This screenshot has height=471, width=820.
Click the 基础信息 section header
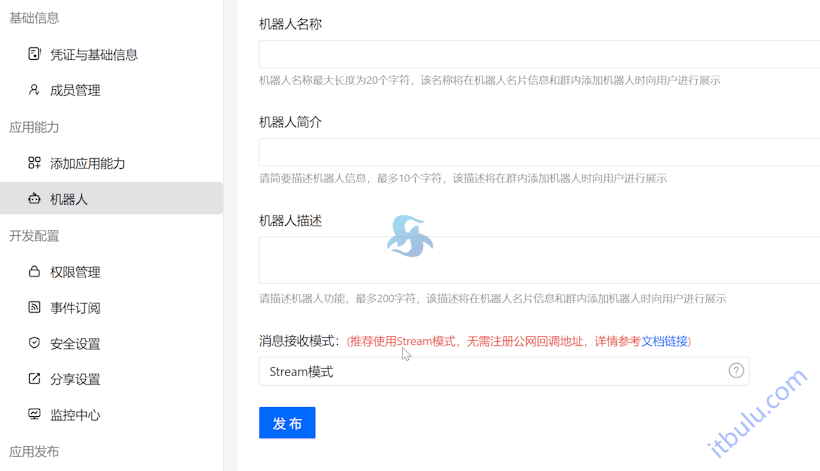pos(34,18)
